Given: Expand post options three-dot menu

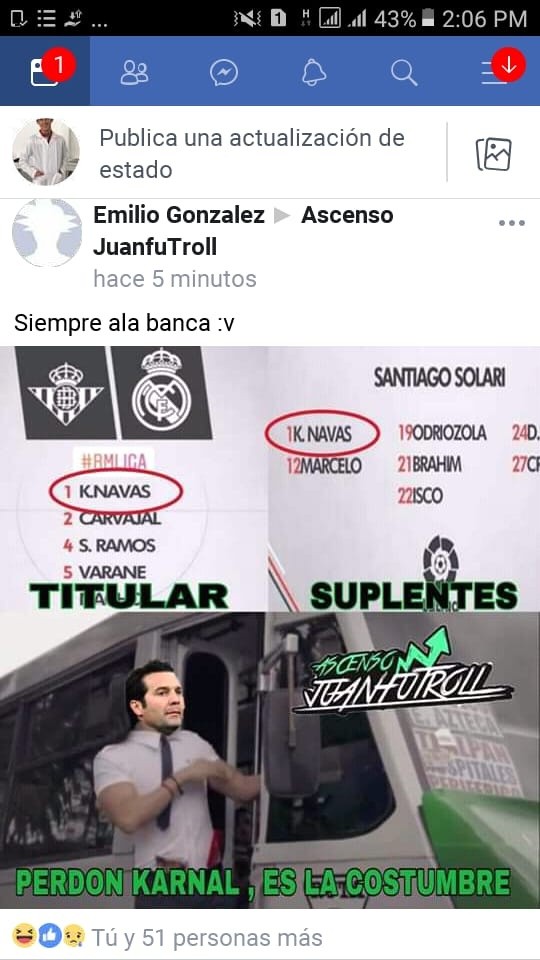Looking at the screenshot, I should click(512, 223).
